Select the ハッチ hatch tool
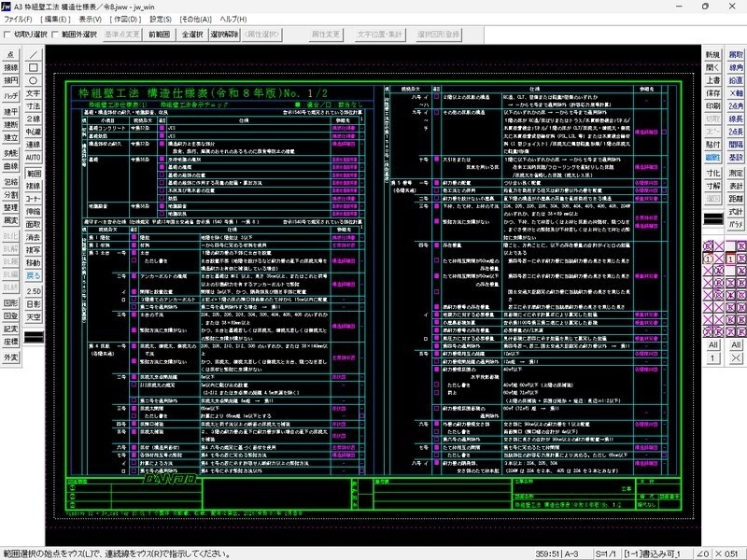The width and height of the screenshot is (747, 560). (10, 95)
